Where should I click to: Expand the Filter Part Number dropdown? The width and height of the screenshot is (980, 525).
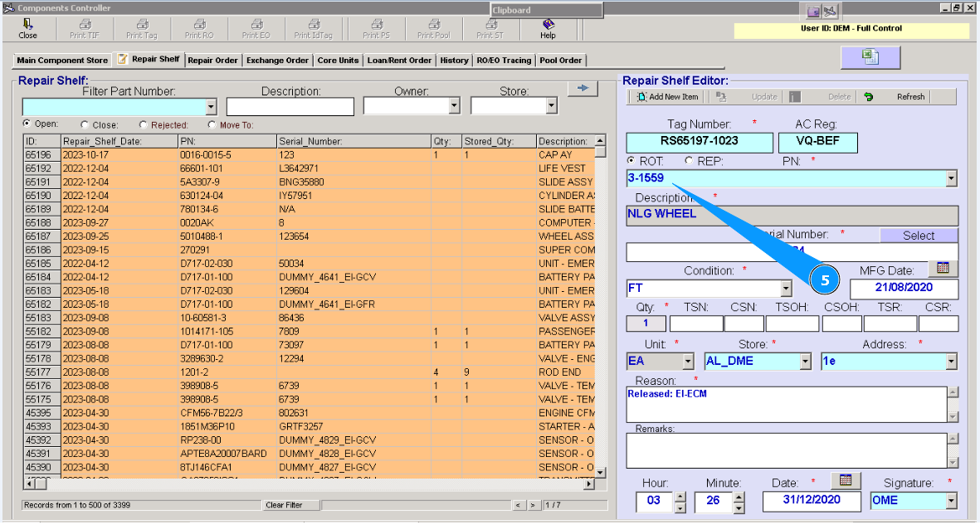tap(211, 107)
